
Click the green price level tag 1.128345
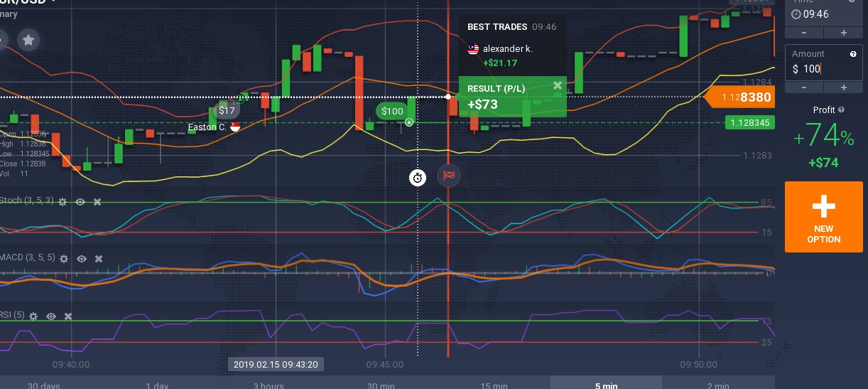750,123
